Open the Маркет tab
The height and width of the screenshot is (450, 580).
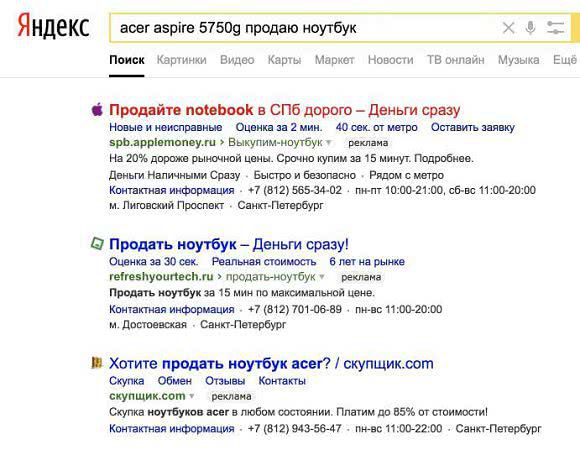334,60
